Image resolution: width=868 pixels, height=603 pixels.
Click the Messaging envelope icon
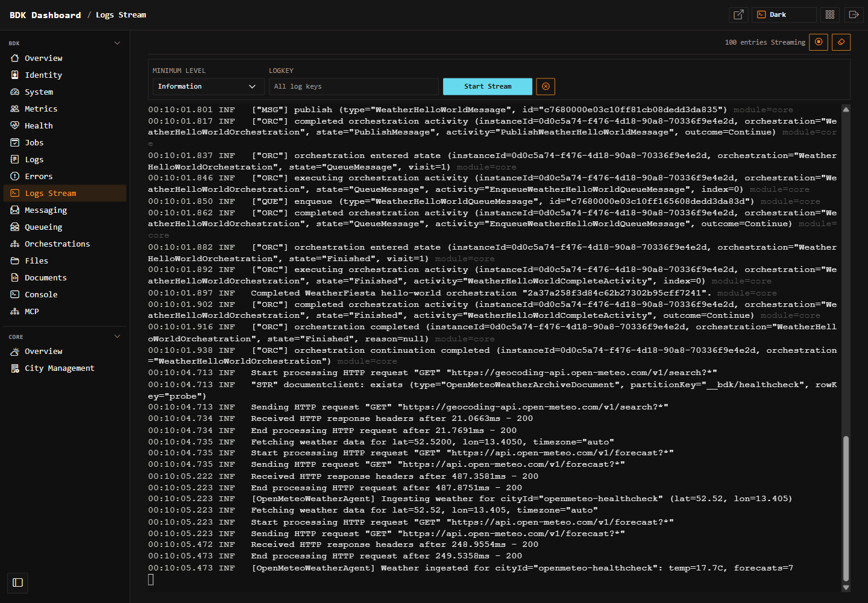pos(15,210)
